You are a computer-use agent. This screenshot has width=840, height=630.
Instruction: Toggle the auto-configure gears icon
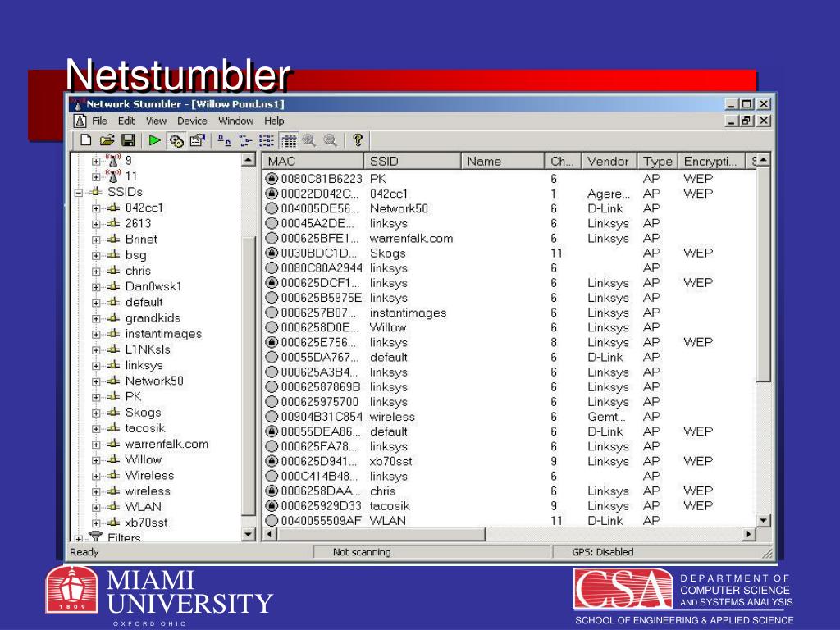point(176,141)
